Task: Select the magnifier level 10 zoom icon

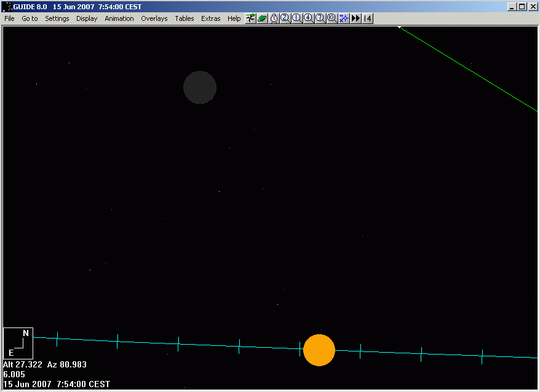Action: (332, 18)
